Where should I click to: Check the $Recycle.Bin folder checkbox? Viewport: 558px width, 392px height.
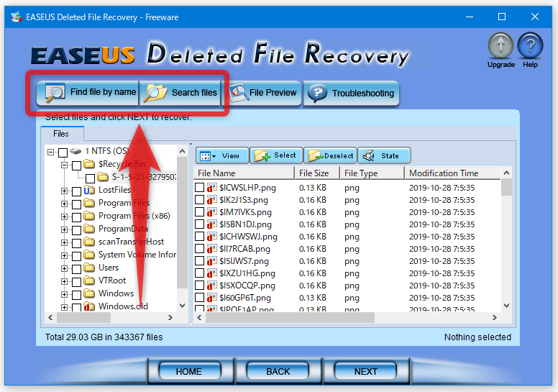pyautogui.click(x=76, y=165)
